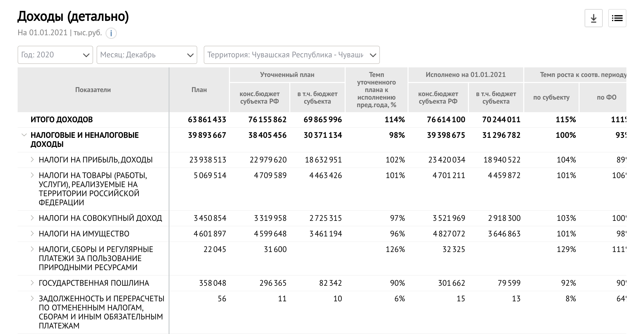
Task: Click the Уточненный план header
Action: pos(287,75)
